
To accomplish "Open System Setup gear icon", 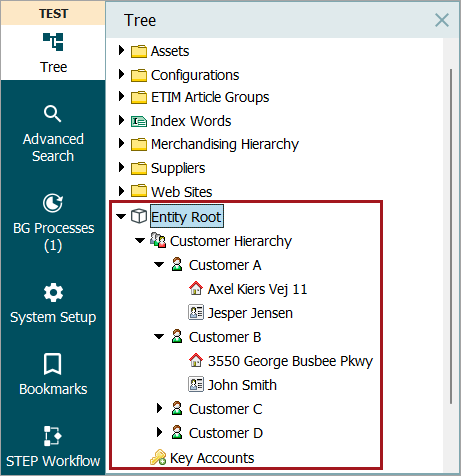I will (x=53, y=293).
